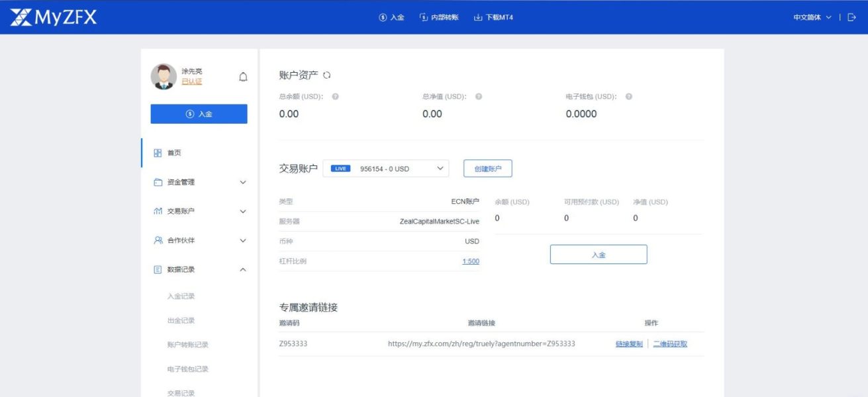Screen dimensions: 868x397
Task: Click the 创建账户 button
Action: click(x=488, y=169)
